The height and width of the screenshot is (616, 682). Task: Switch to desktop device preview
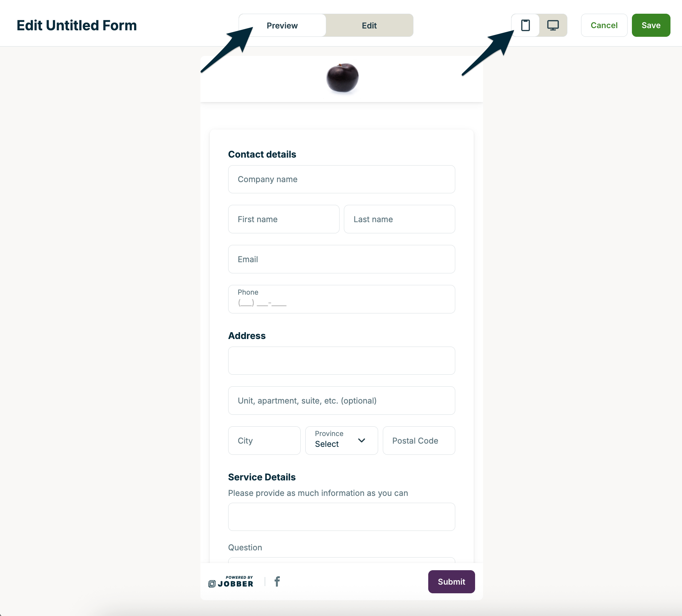[x=553, y=25]
